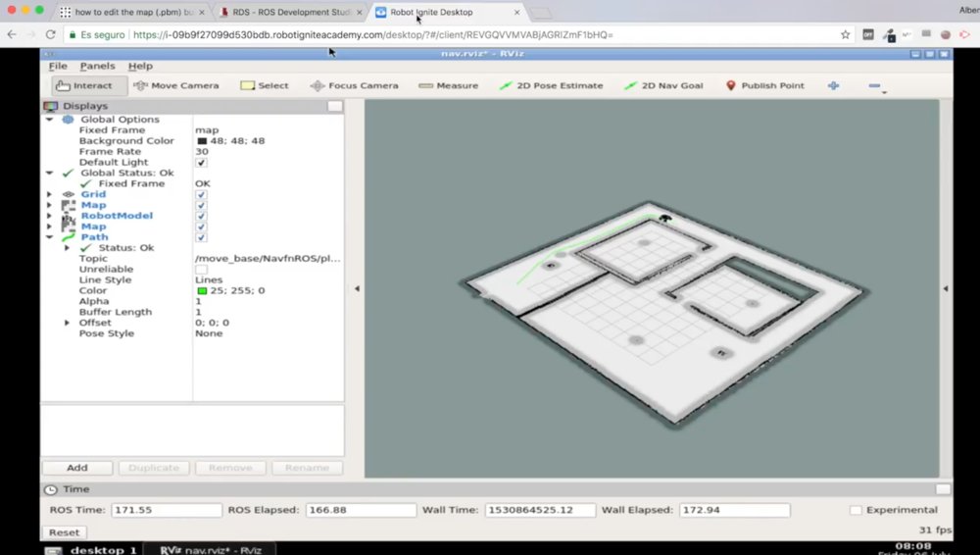Click the Displays panel monitor icon
Screen dimensions: 980x555
(x=51, y=106)
